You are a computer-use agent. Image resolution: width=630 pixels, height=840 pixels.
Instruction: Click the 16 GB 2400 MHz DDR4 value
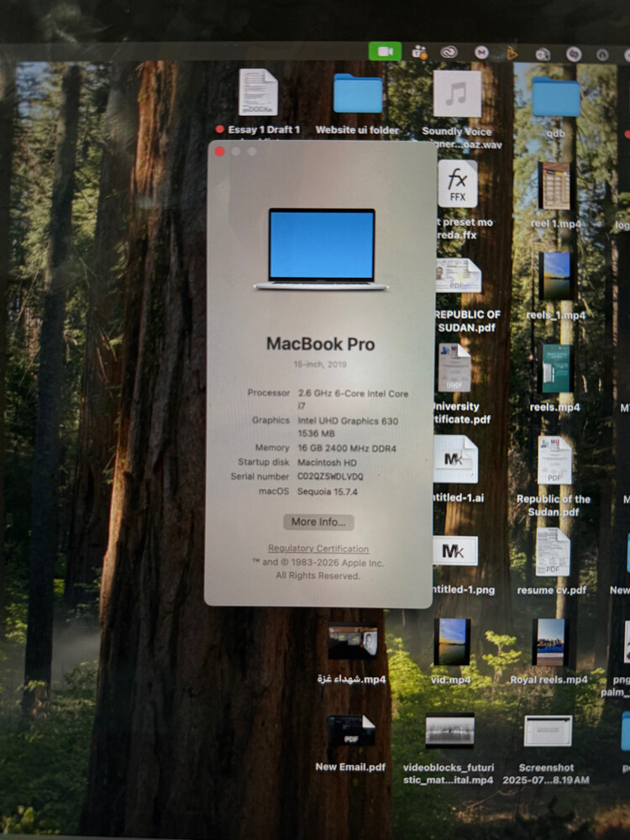click(x=347, y=449)
